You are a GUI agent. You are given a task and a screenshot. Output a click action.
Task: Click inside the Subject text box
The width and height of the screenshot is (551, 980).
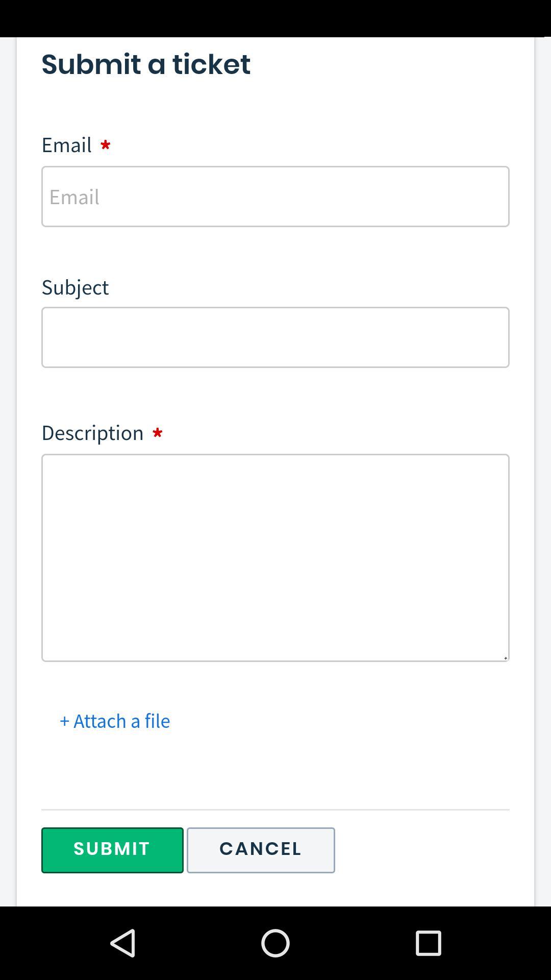[275, 337]
